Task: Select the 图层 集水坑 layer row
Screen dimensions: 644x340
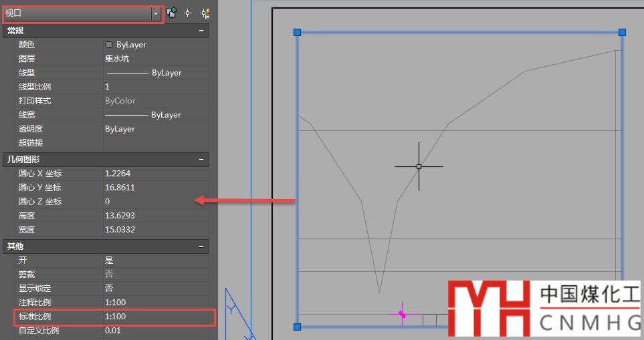Action: click(x=155, y=59)
